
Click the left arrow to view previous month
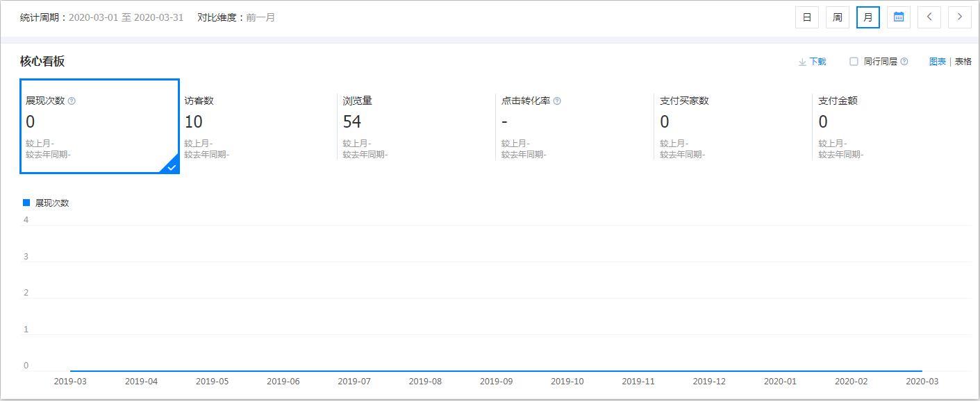pos(929,17)
